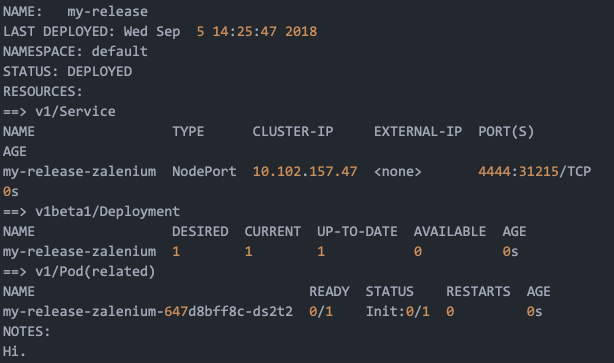This screenshot has width=614, height=363.
Task: Click the 'RESOURCES:' heading
Action: pyautogui.click(x=43, y=91)
